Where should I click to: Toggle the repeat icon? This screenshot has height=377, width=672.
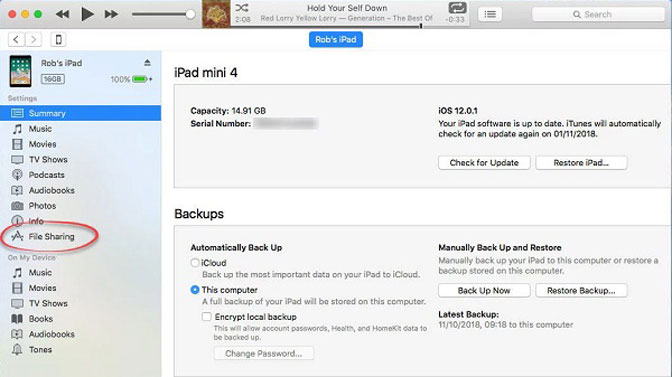coord(457,8)
